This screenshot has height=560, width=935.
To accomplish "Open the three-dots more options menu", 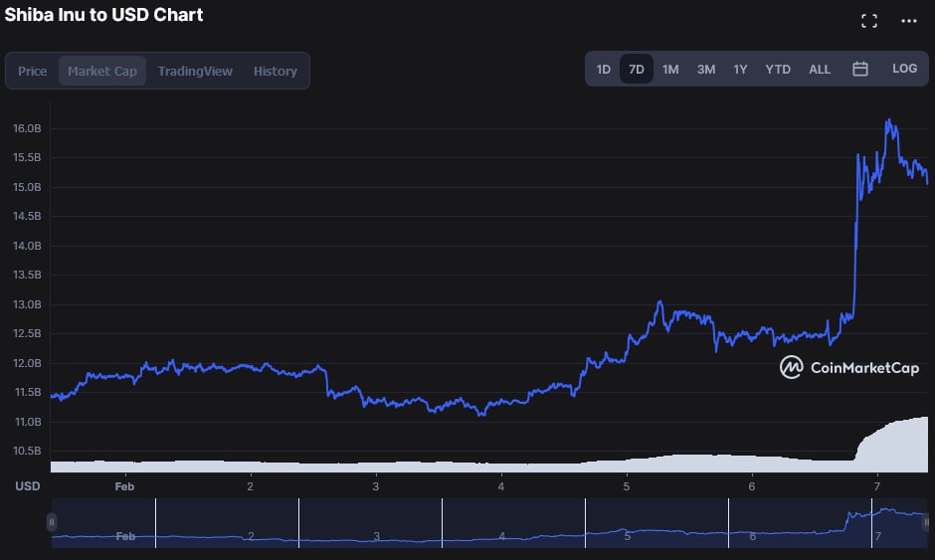I will (x=909, y=21).
